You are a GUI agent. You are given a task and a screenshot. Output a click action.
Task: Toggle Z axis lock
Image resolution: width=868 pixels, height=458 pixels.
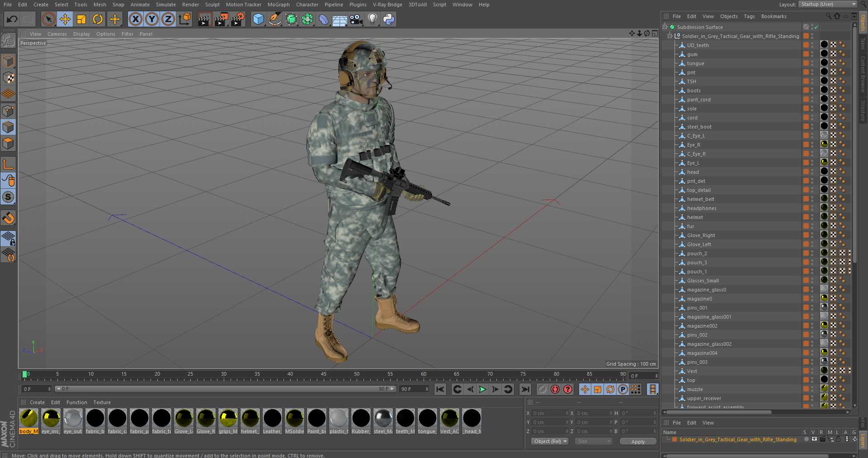point(168,19)
